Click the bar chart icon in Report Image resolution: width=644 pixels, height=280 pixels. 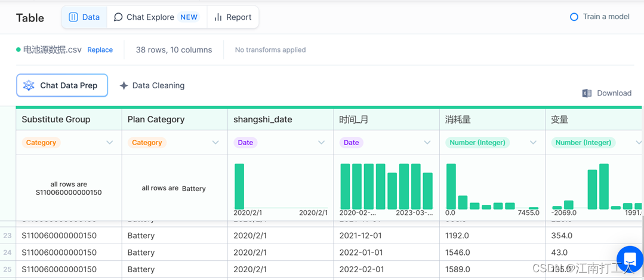pyautogui.click(x=218, y=17)
